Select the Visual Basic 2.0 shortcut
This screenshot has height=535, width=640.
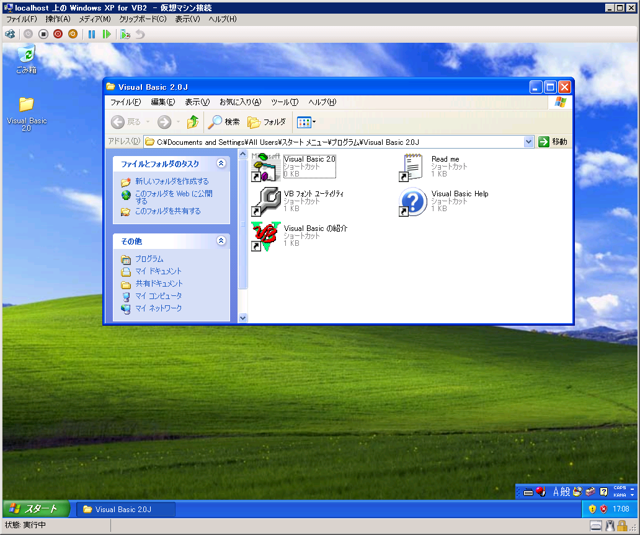click(294, 166)
